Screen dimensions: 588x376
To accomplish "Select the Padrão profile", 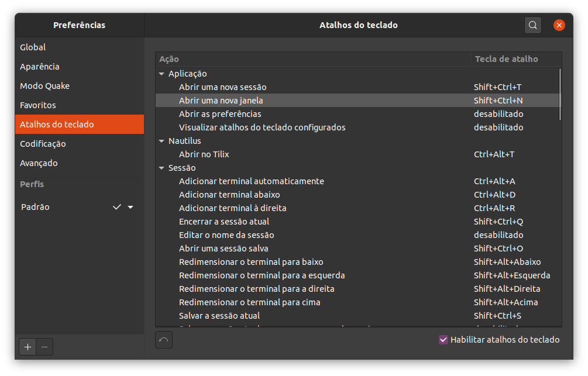I will pos(80,207).
